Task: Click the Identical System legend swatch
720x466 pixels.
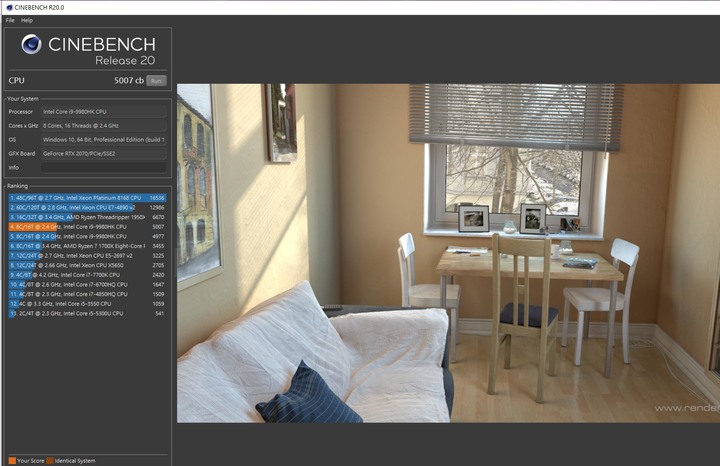Action: pyautogui.click(x=50, y=460)
